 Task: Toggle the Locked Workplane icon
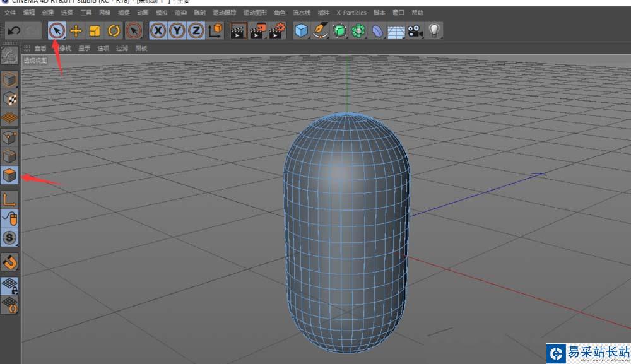[x=9, y=286]
